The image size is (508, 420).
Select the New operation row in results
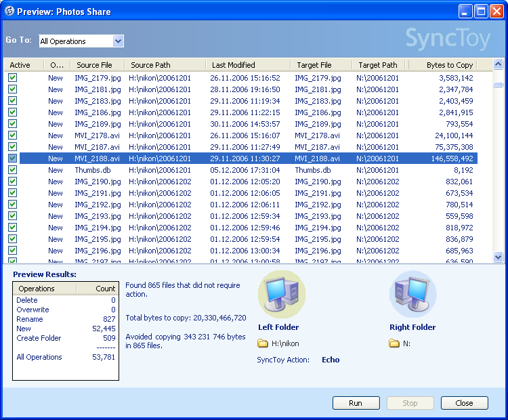click(x=66, y=329)
